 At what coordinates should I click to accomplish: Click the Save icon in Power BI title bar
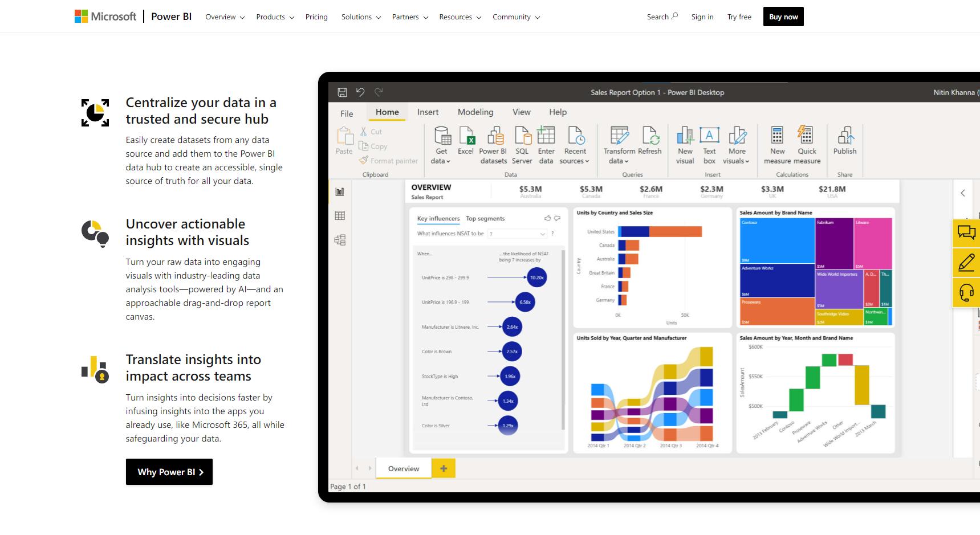[342, 92]
